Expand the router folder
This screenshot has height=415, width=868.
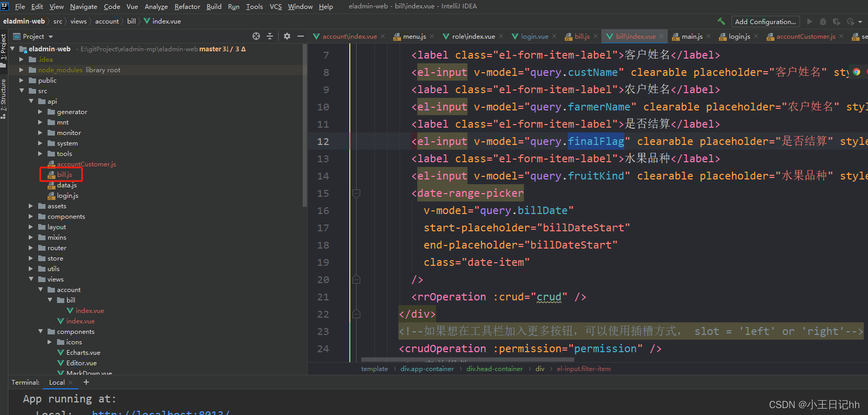[x=31, y=248]
